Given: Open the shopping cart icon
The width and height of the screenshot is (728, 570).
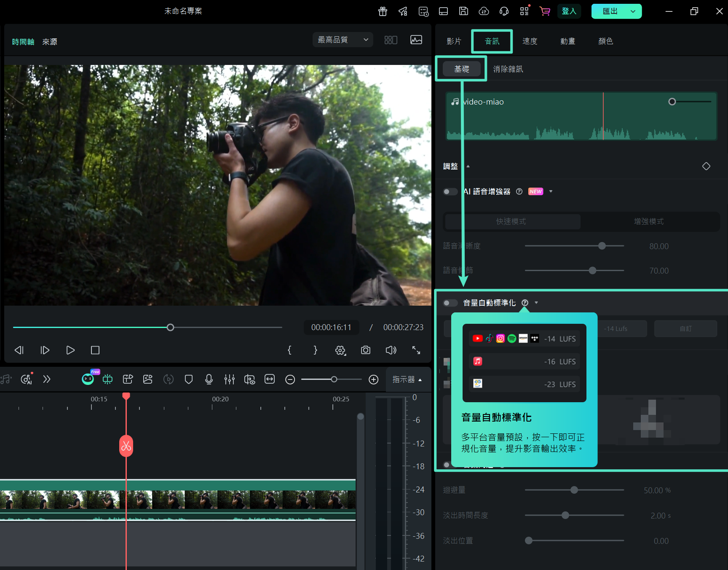Looking at the screenshot, I should (545, 11).
